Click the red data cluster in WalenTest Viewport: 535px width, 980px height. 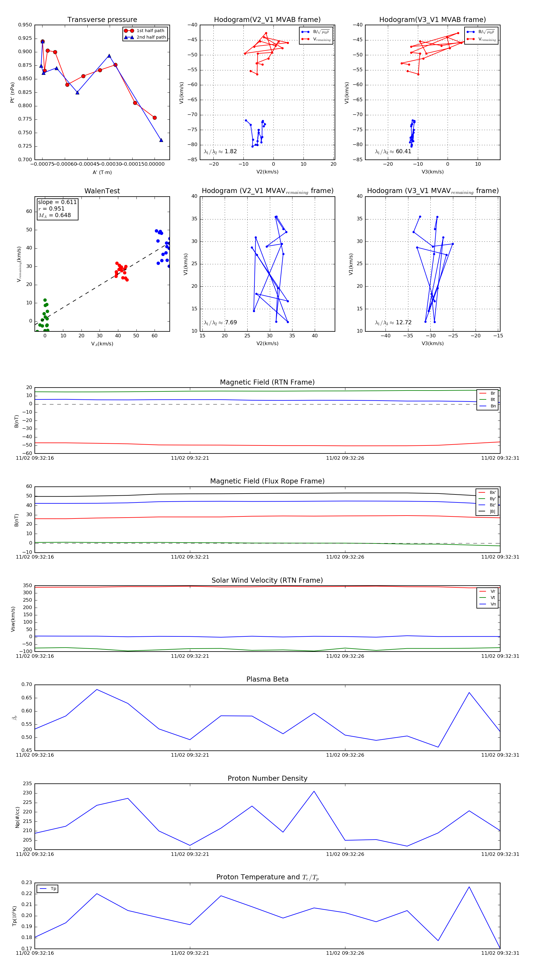121,271
